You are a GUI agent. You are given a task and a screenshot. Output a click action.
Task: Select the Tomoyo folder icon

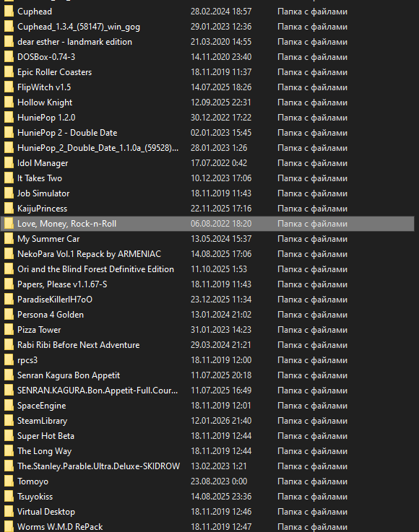(x=9, y=481)
